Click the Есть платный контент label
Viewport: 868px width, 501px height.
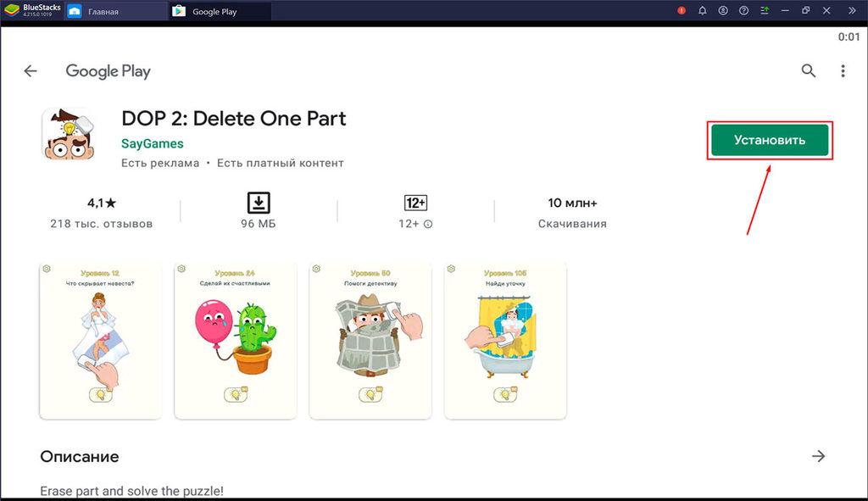click(280, 164)
